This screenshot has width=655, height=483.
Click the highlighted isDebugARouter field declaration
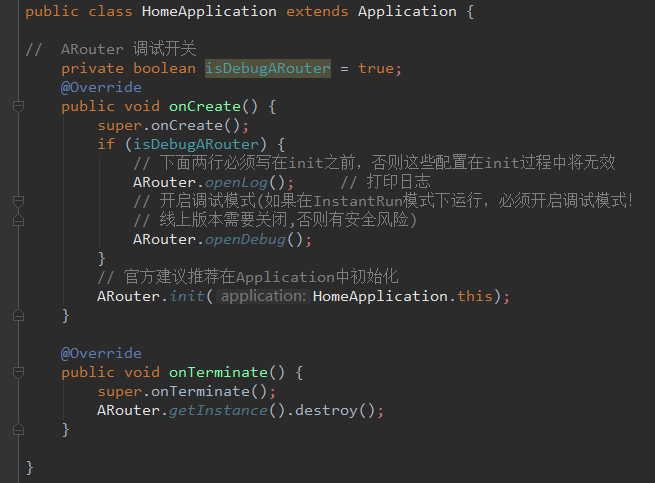[x=268, y=69]
